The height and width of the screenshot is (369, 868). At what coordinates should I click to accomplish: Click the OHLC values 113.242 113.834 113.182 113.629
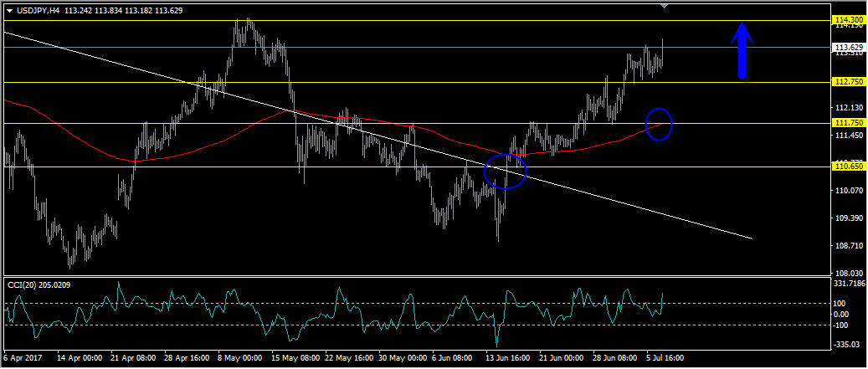point(123,11)
